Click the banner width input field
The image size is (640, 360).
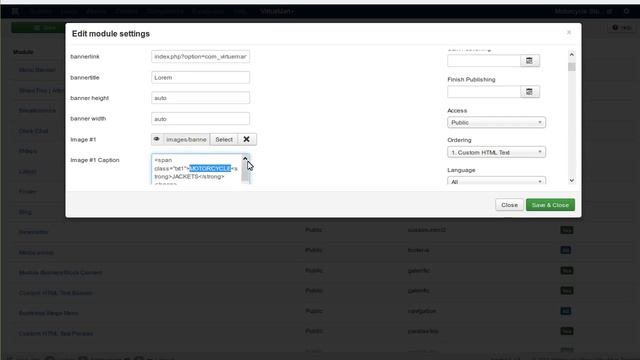click(200, 119)
